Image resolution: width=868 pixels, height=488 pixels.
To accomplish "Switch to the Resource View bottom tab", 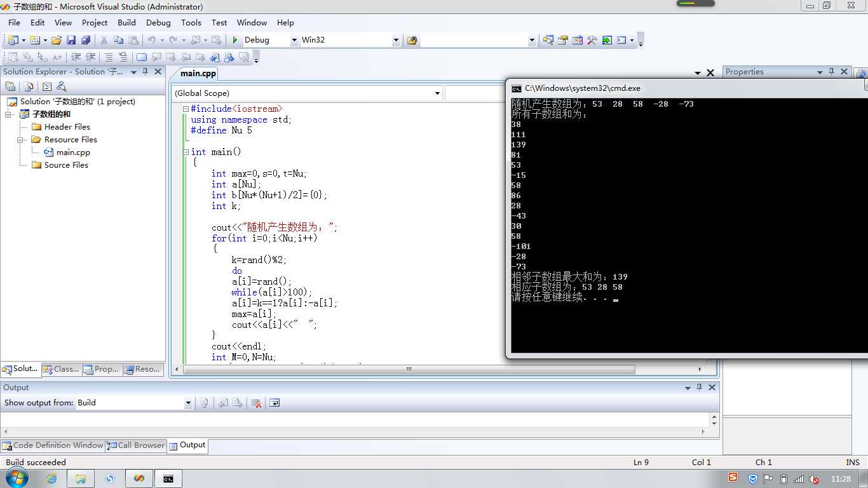I will [x=142, y=369].
